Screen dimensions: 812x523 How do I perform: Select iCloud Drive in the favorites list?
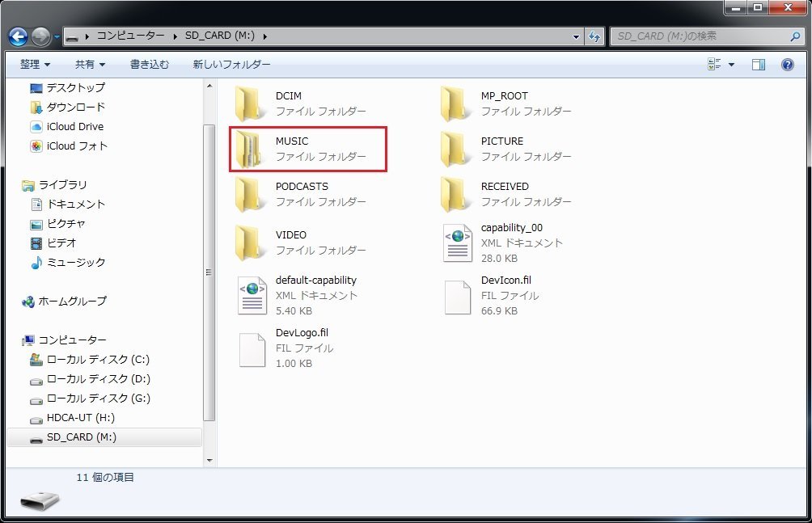click(74, 127)
